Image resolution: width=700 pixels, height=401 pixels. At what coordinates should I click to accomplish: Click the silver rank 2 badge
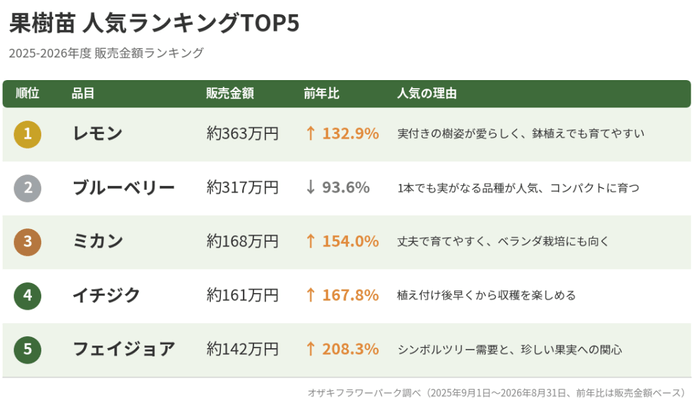click(x=27, y=188)
